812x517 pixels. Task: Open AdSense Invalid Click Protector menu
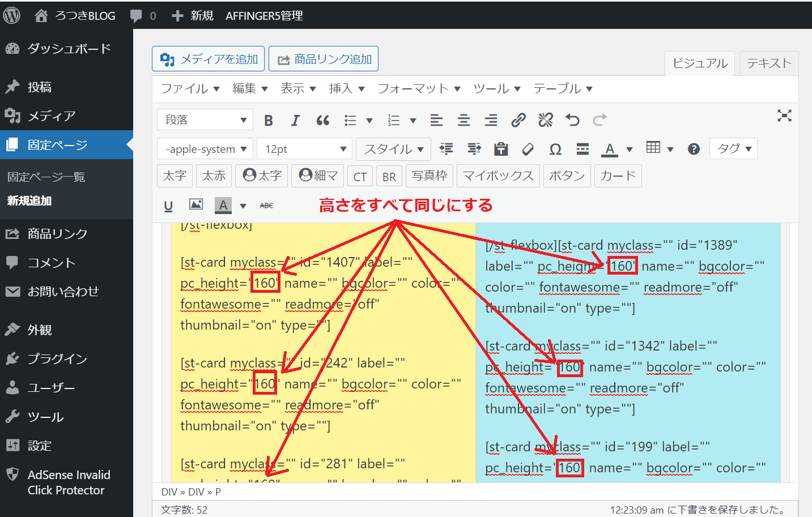point(66,482)
